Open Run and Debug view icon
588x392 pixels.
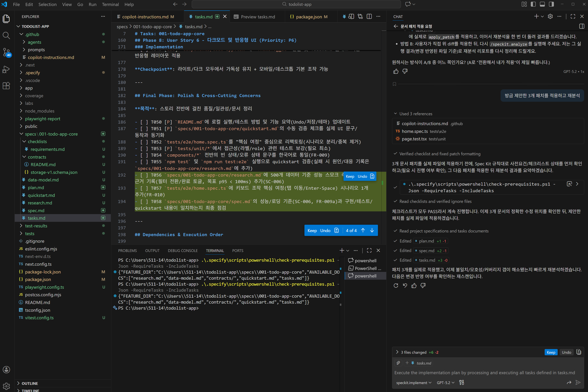point(6,69)
